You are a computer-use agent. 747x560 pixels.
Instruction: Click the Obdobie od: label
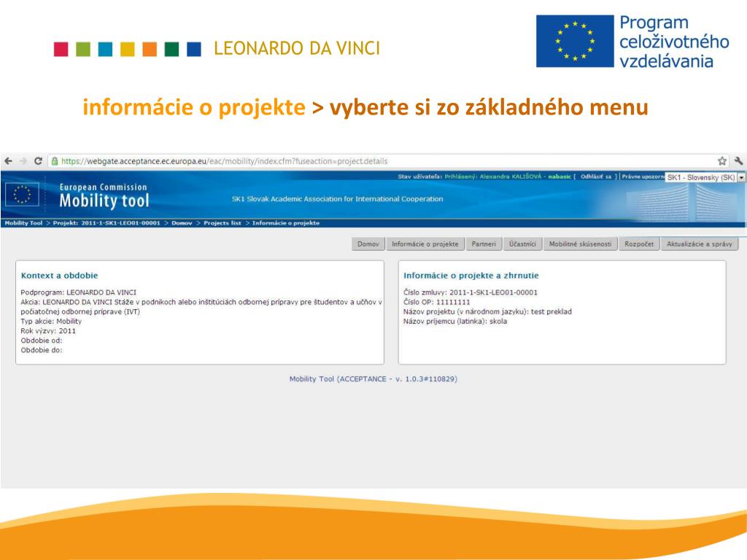coord(42,340)
